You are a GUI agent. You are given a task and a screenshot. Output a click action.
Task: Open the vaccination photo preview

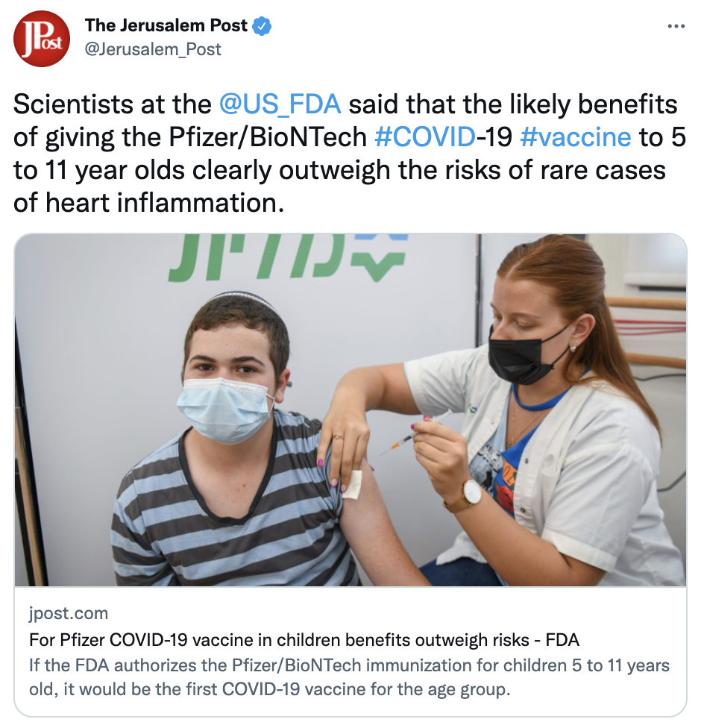tap(350, 410)
